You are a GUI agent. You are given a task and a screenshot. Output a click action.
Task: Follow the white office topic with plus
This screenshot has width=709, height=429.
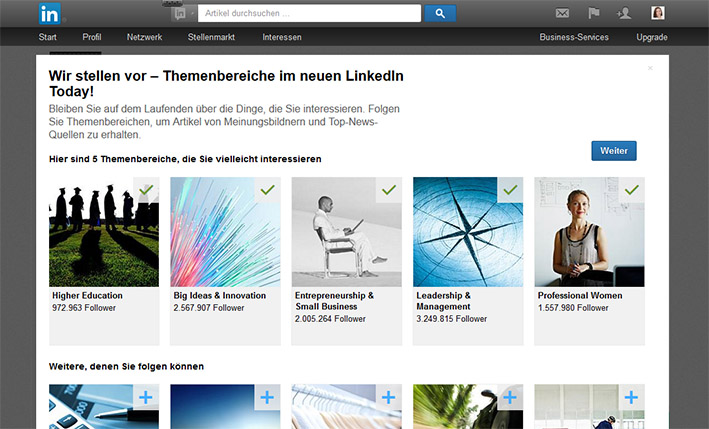click(632, 397)
